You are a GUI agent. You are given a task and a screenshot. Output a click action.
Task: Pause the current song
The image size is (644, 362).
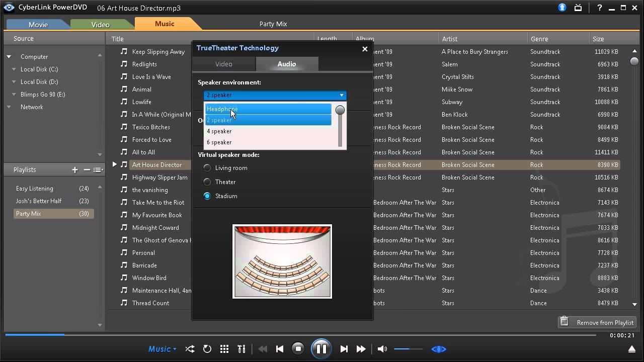click(321, 348)
